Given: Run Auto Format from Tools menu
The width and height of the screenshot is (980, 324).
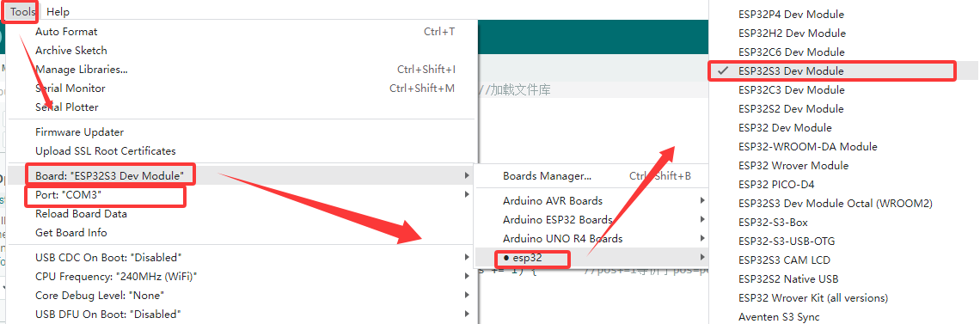Looking at the screenshot, I should click(x=242, y=32).
